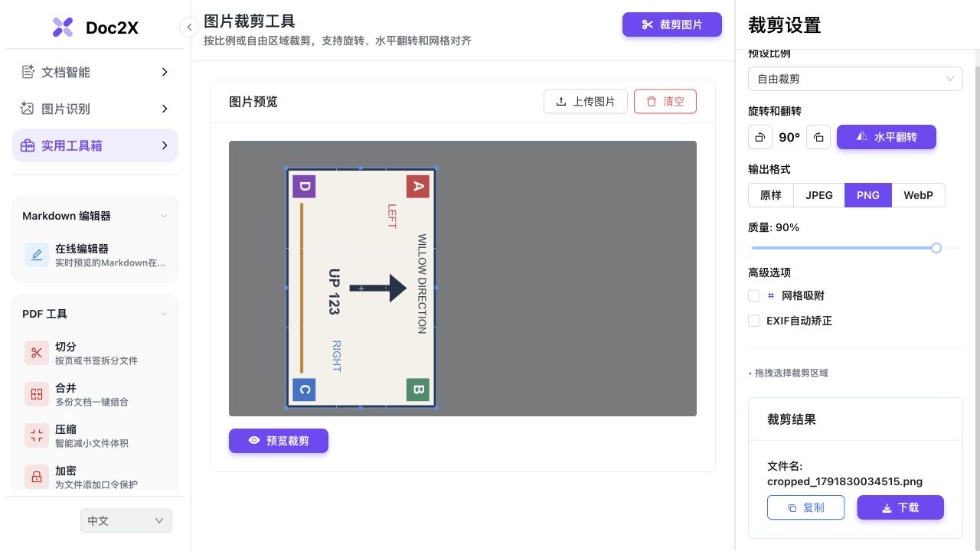Screen dimensions: 980x551
Task: Enable the 网格吸附 checkbox
Action: 754,295
